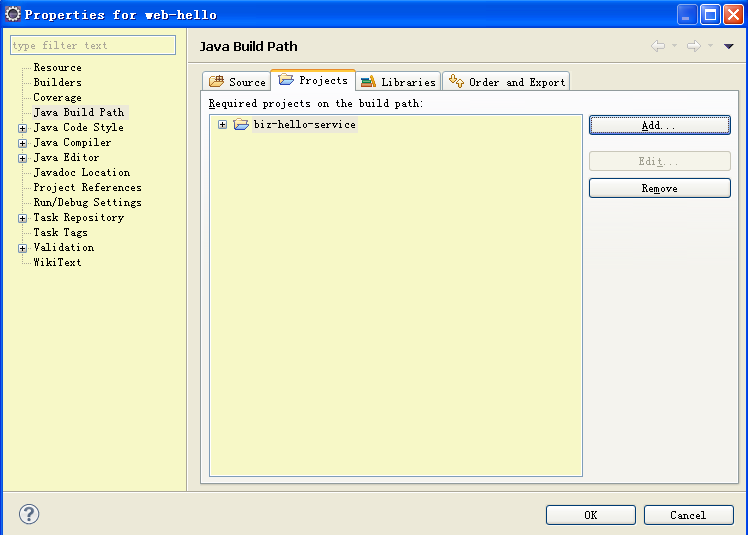Expand the biz-hello-service project node
The width and height of the screenshot is (748, 535).
pyautogui.click(x=222, y=125)
